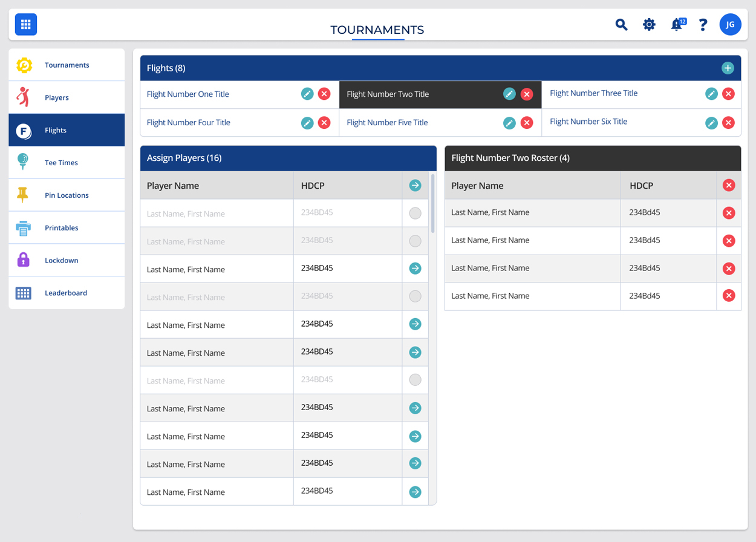Screen dimensions: 756x542
Task: Click the Assign Players list scrollbar
Action: coord(432,204)
